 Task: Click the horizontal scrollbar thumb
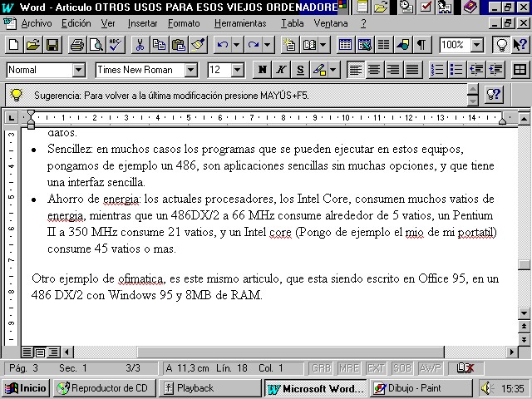[x=290, y=352]
